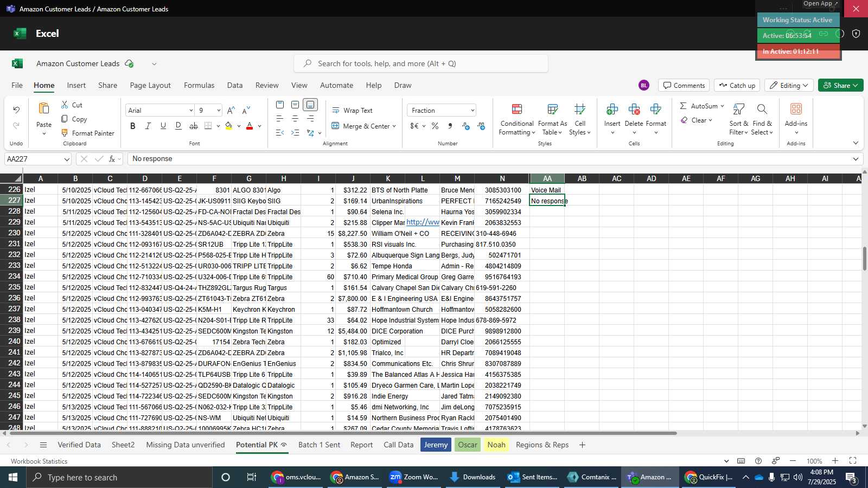Viewport: 868px width, 488px height.
Task: Click the Paste clipboard icon
Action: point(44,108)
